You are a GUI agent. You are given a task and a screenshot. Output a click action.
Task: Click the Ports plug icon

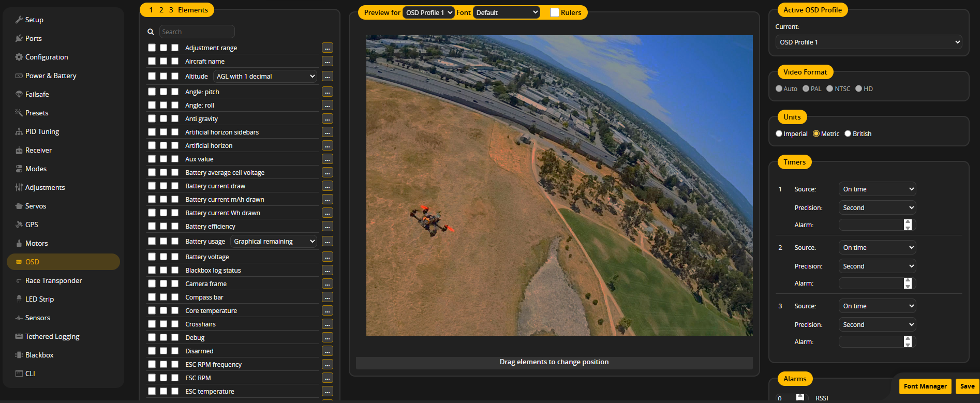[19, 38]
